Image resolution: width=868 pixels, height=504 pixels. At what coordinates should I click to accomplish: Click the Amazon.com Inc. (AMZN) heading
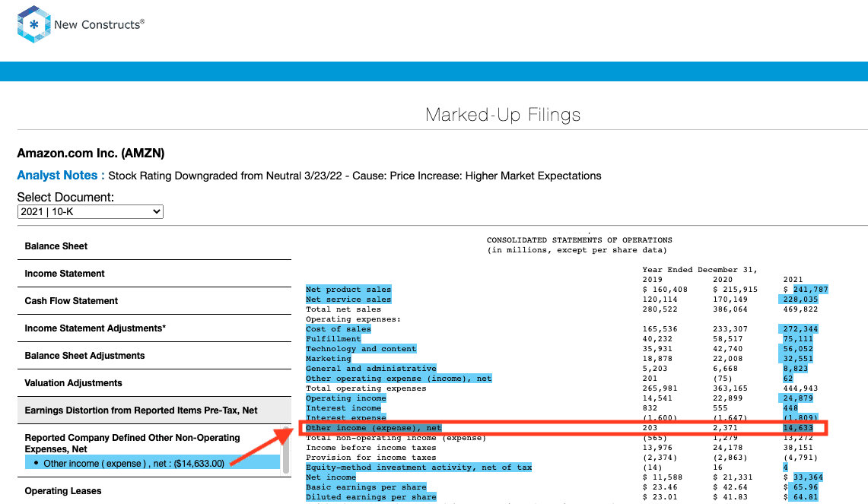pos(91,154)
